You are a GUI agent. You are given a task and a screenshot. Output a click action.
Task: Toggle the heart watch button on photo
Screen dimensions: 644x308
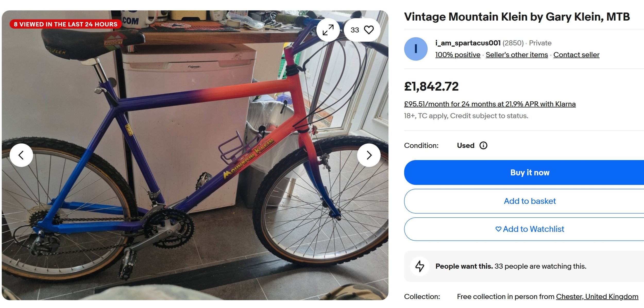tap(362, 30)
